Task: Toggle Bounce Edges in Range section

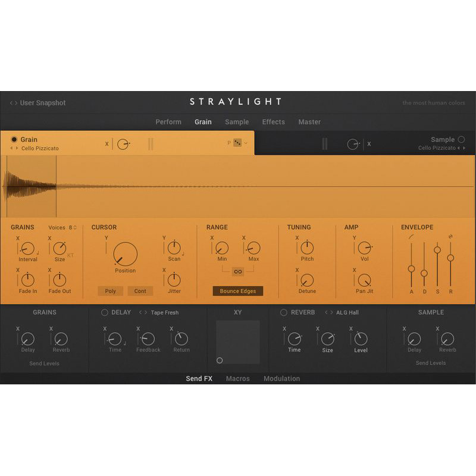Action: click(238, 291)
